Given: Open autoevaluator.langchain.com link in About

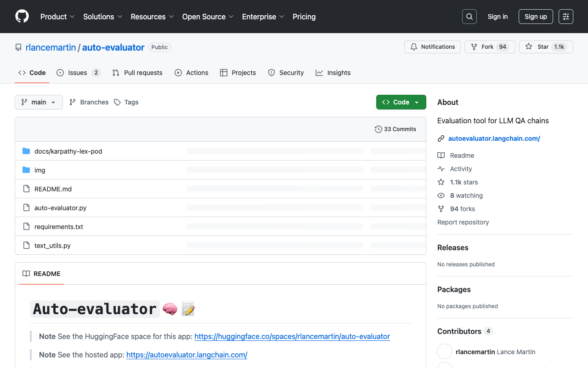Looking at the screenshot, I should coord(494,138).
